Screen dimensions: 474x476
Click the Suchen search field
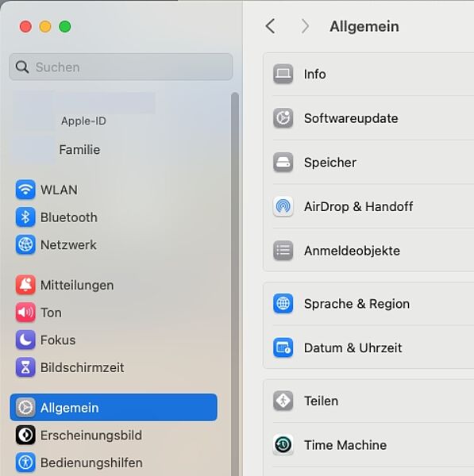(x=121, y=67)
